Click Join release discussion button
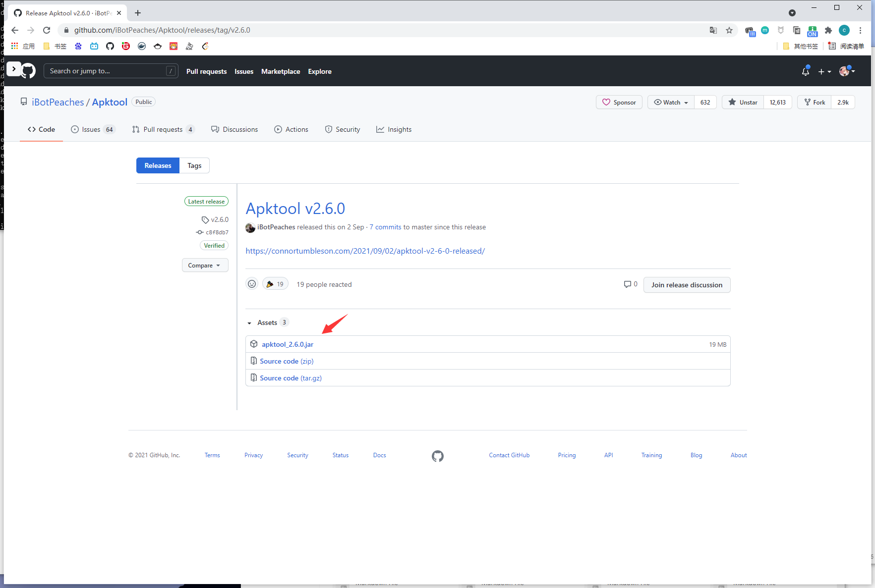The height and width of the screenshot is (588, 875). click(x=686, y=285)
